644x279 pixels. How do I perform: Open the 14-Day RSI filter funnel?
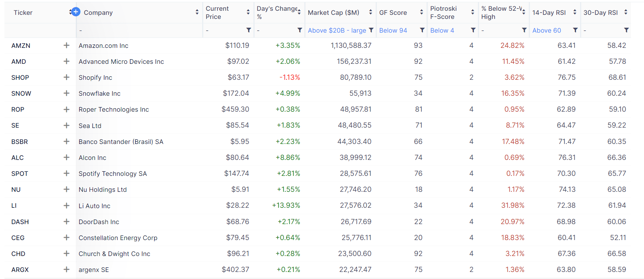575,30
